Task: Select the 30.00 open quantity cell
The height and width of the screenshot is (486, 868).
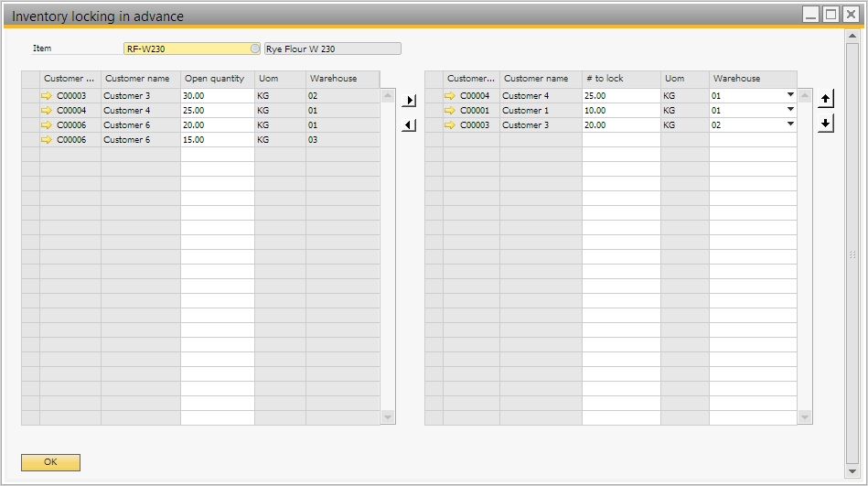Action: [x=217, y=95]
